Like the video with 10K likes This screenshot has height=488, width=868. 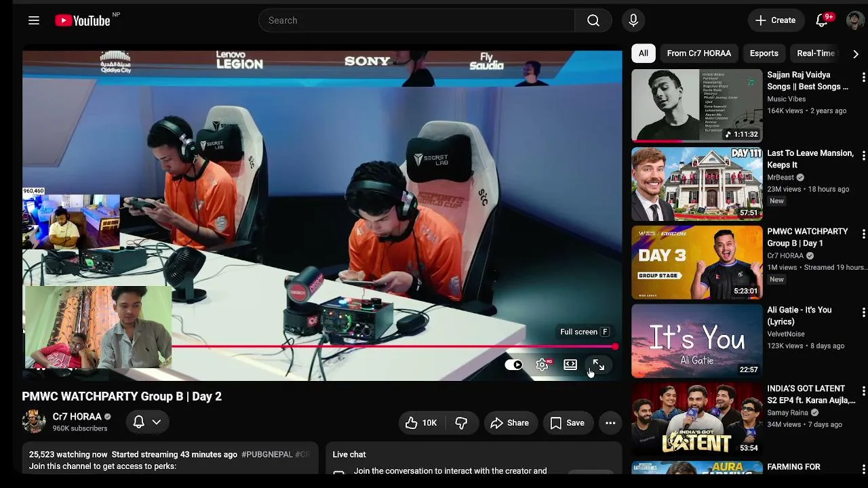pyautogui.click(x=421, y=423)
